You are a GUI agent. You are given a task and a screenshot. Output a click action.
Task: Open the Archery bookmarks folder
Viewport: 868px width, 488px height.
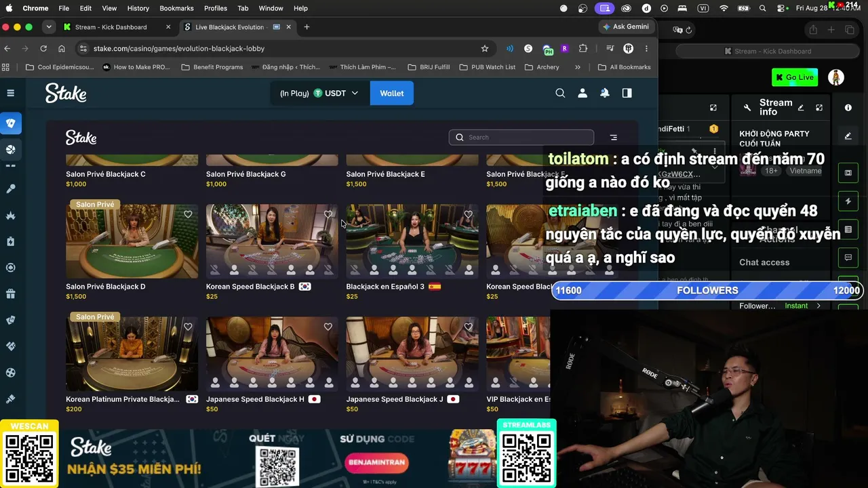542,67
